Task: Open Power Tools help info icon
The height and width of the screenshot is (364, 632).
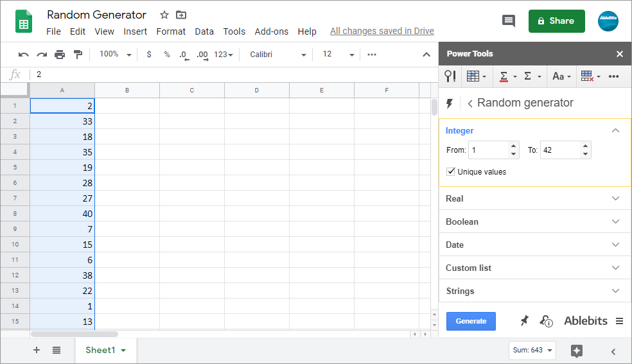Action: [546, 321]
